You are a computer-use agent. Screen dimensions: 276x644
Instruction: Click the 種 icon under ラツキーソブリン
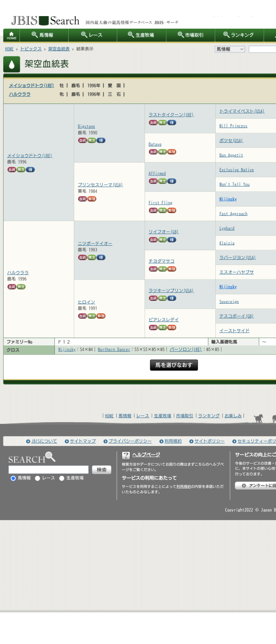point(172,298)
